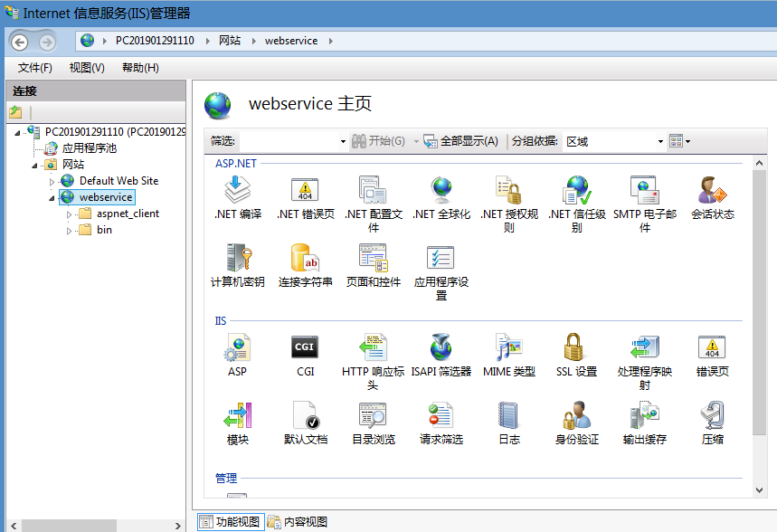
Task: Click the vertical scrollbar thumb in feature view
Action: point(759,302)
